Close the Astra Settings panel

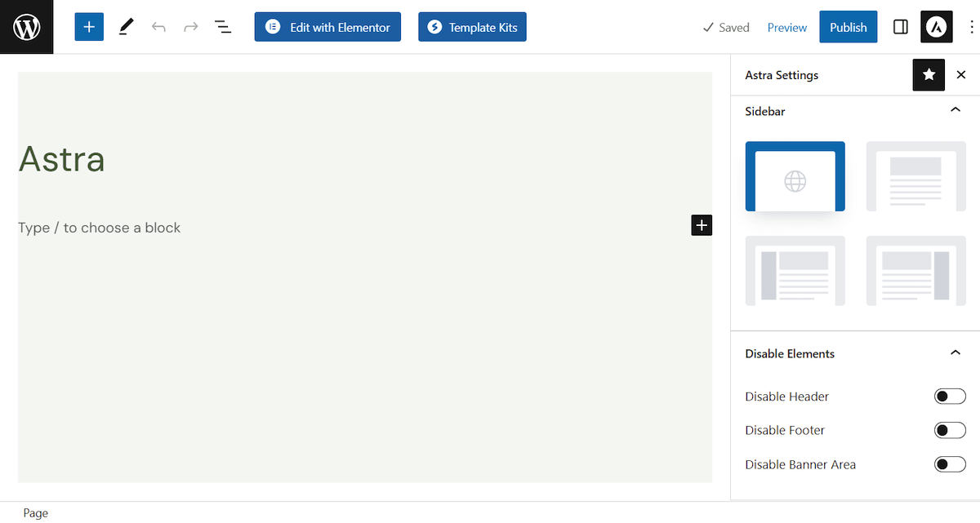click(961, 74)
